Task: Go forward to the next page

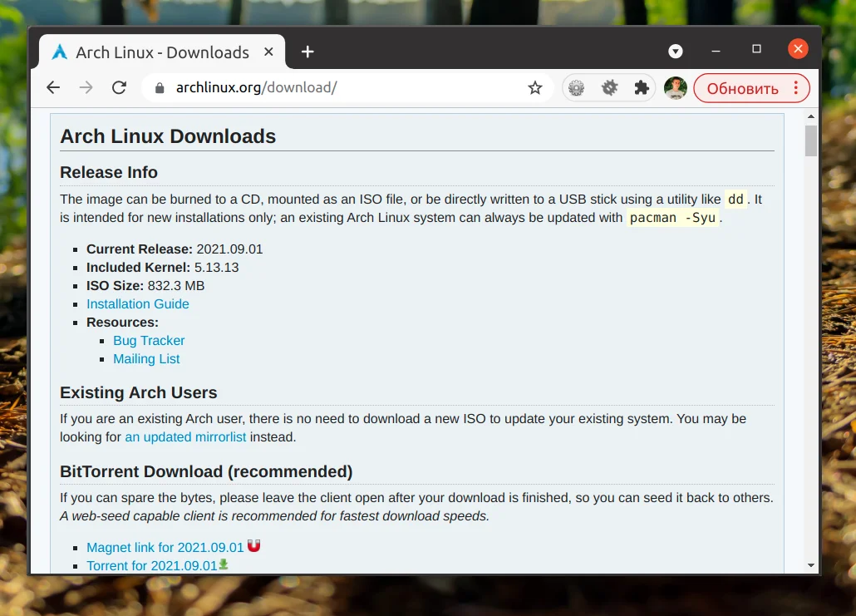Action: [x=86, y=87]
